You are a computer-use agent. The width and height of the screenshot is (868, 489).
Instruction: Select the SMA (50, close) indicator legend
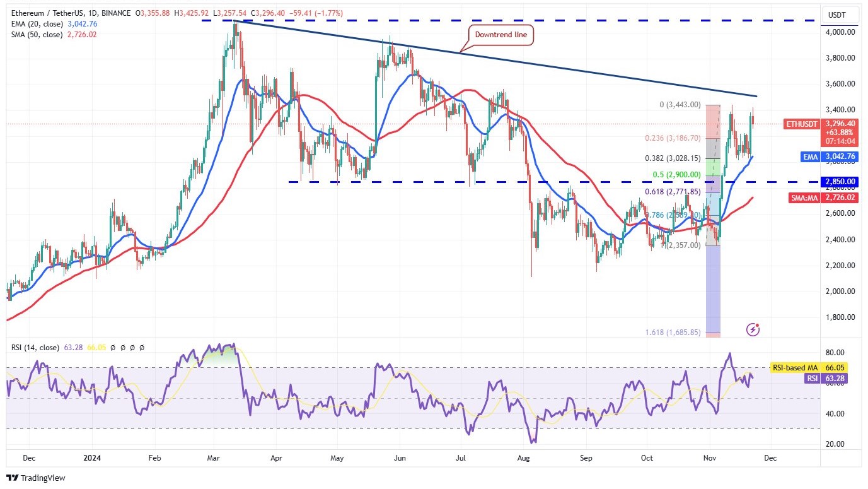[36, 34]
